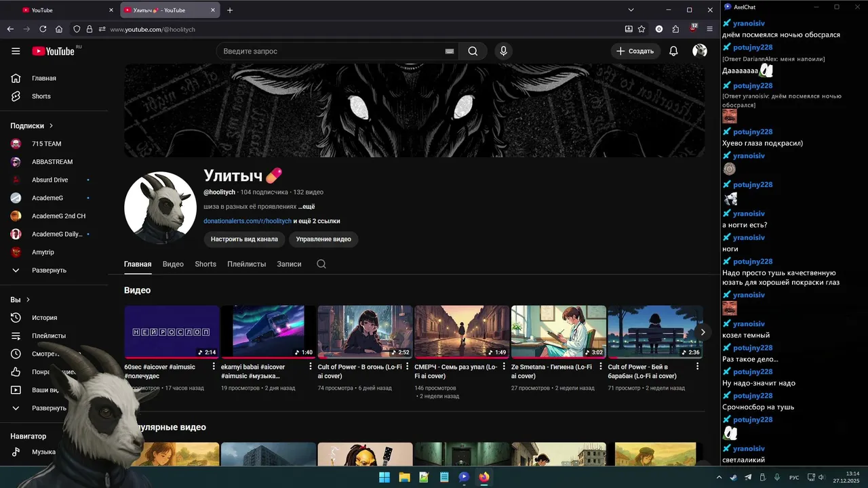The height and width of the screenshot is (488, 868).
Task: Open the Windows Start menu
Action: click(x=384, y=477)
